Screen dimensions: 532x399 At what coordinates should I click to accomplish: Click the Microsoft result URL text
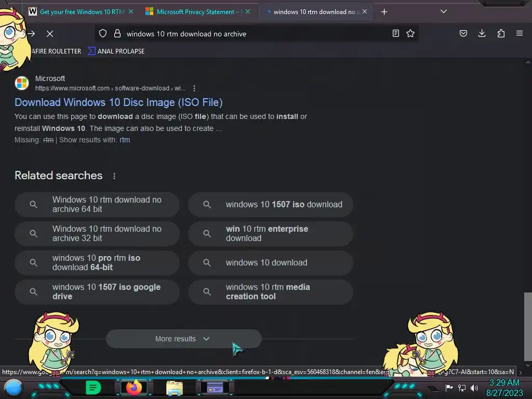pos(110,88)
